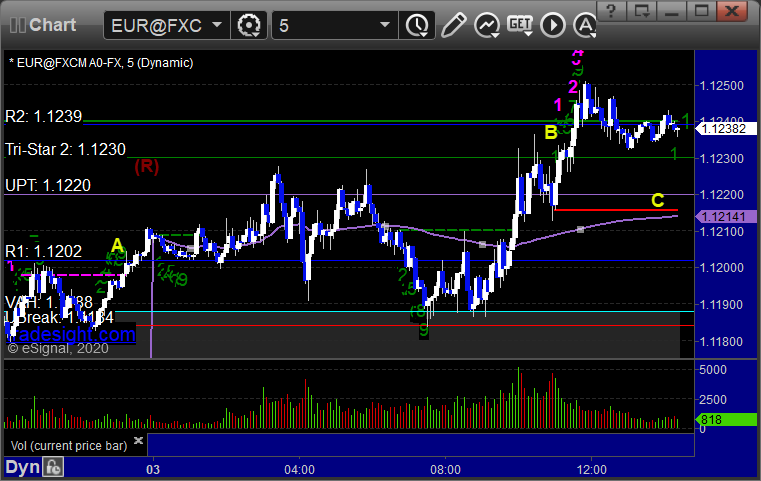This screenshot has height=481, width=761.
Task: Click the magenta 2 count label near peak
Action: (573, 87)
